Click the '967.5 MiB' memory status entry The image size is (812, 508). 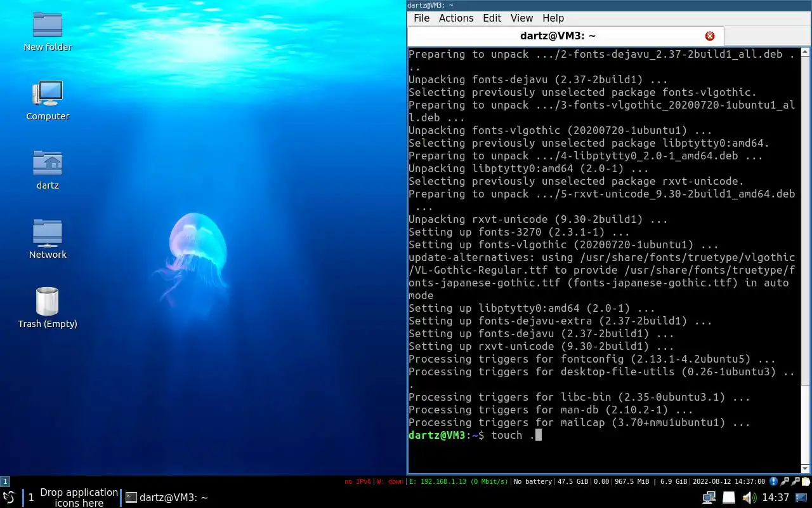point(632,481)
